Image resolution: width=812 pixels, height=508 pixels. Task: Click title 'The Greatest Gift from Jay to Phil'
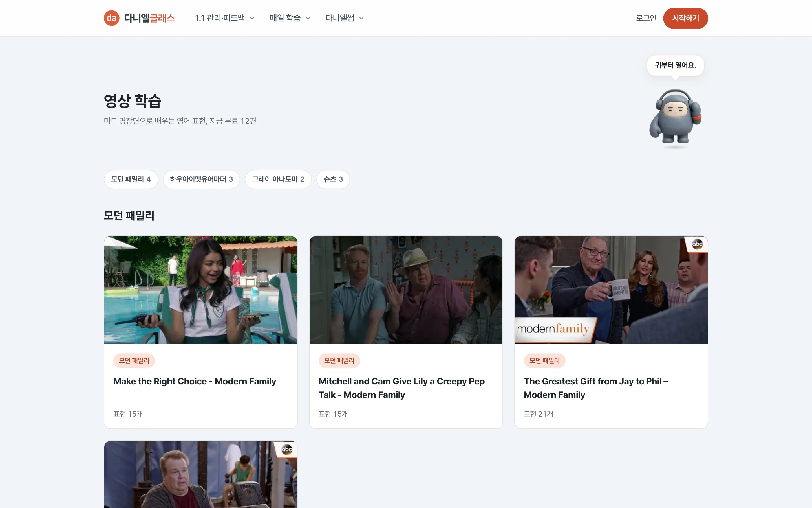pyautogui.click(x=596, y=388)
